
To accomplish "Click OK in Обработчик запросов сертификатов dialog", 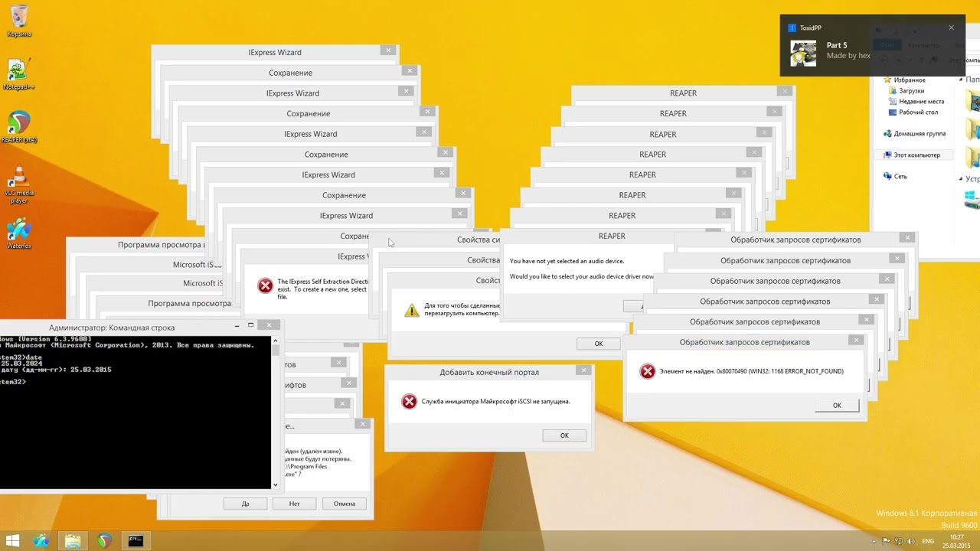I will [837, 406].
